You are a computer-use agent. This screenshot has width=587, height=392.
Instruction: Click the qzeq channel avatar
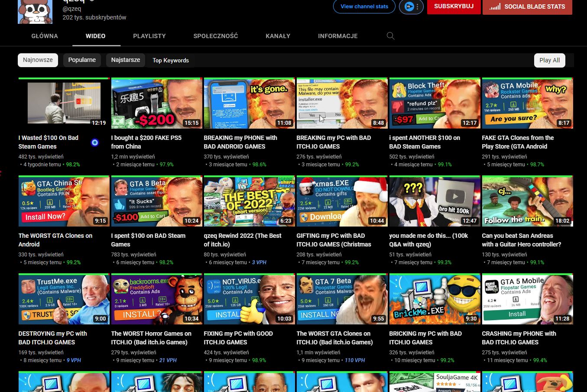pos(35,12)
